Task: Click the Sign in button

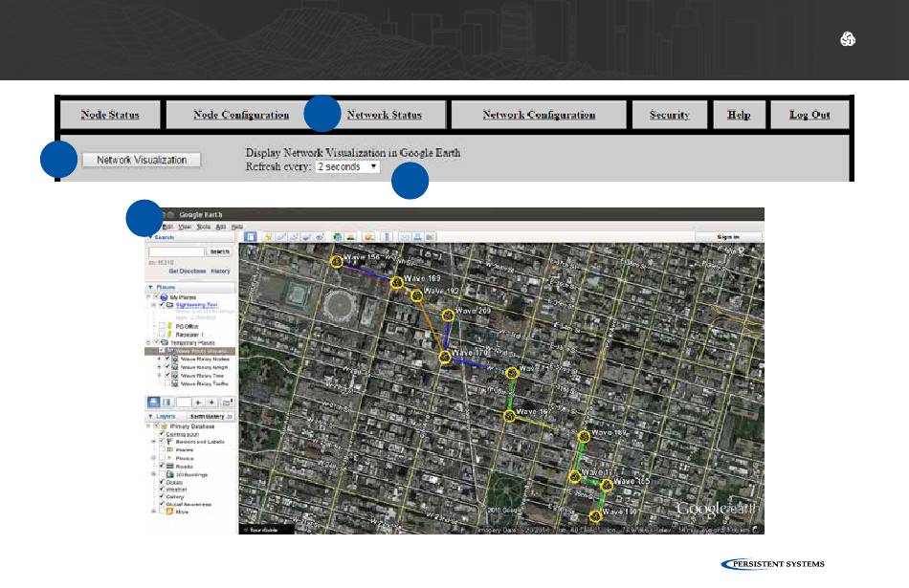Action: 728,237
